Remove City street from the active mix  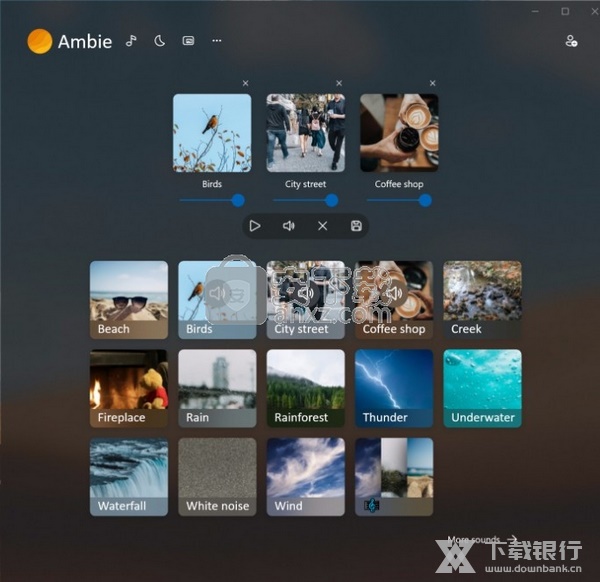click(339, 83)
